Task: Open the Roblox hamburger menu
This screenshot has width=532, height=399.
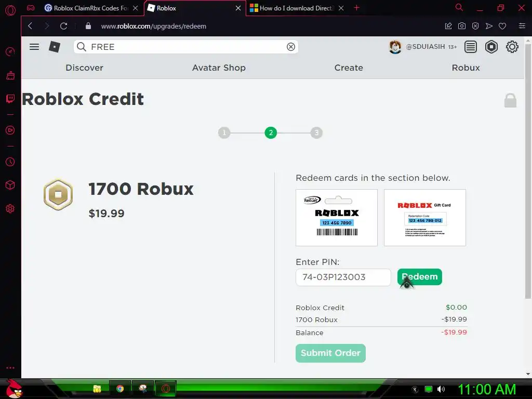Action: (x=34, y=47)
